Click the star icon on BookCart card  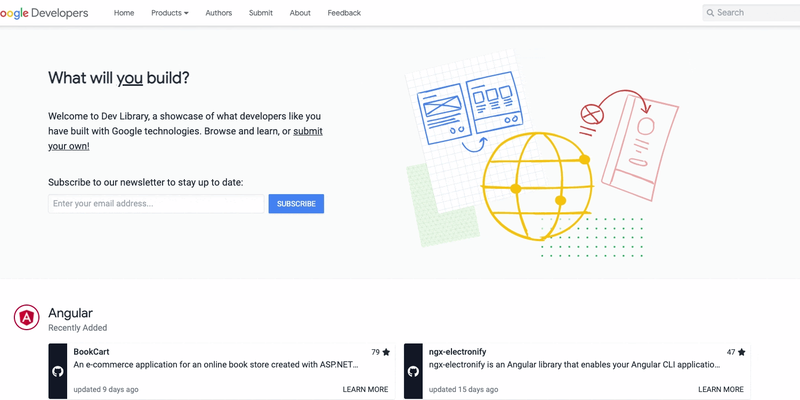click(x=386, y=352)
